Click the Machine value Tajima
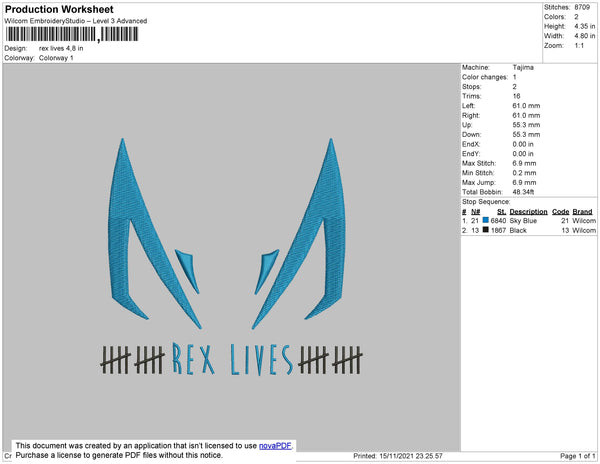Viewport: 600px width, 464px height. tap(523, 67)
